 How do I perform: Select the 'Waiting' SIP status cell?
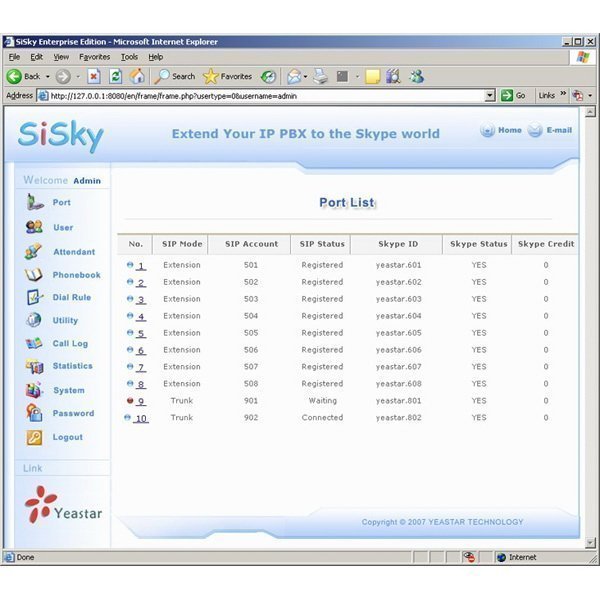(x=323, y=401)
